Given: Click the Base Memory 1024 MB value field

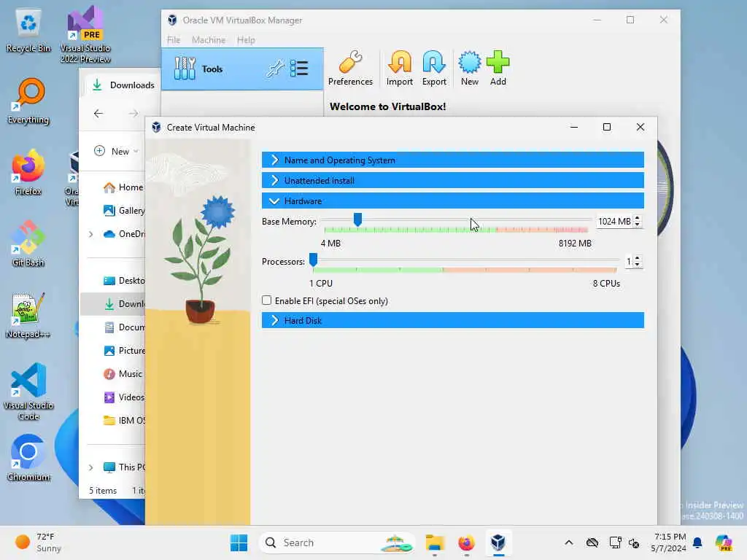Looking at the screenshot, I should pyautogui.click(x=614, y=222).
